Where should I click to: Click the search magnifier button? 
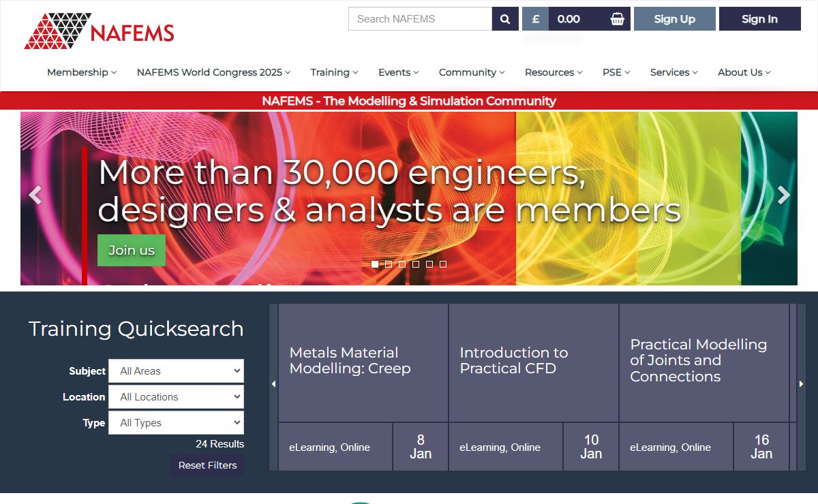505,19
